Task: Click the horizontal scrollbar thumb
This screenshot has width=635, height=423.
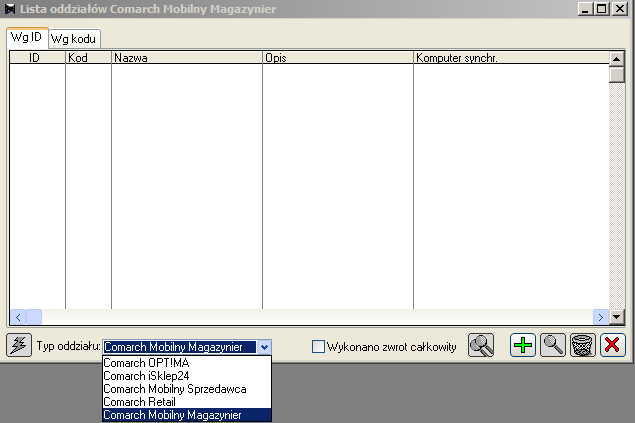Action: pos(34,317)
